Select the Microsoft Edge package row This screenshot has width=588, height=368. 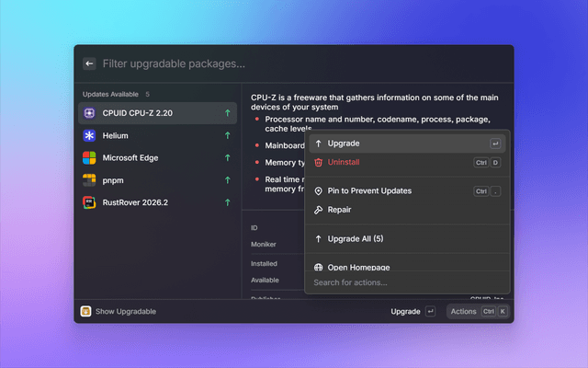(x=157, y=157)
